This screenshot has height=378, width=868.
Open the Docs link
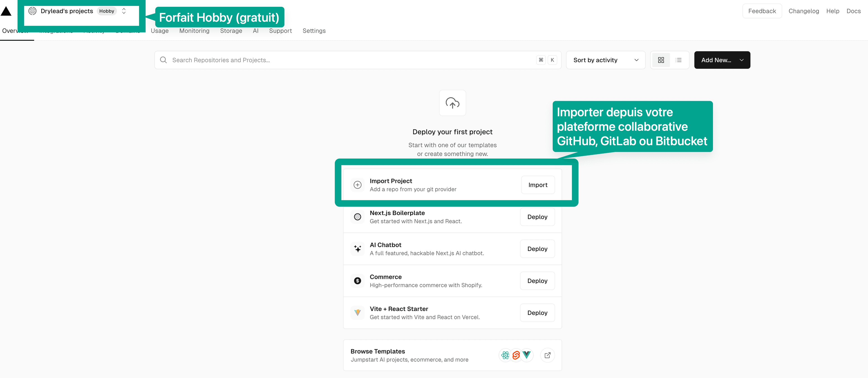click(854, 11)
